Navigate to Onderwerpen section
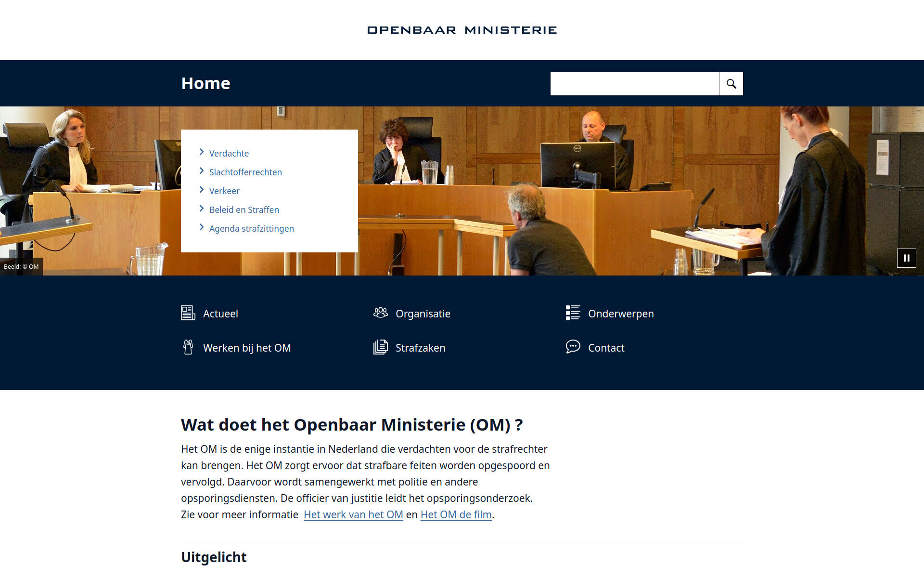Image resolution: width=924 pixels, height=578 pixels. (x=621, y=314)
